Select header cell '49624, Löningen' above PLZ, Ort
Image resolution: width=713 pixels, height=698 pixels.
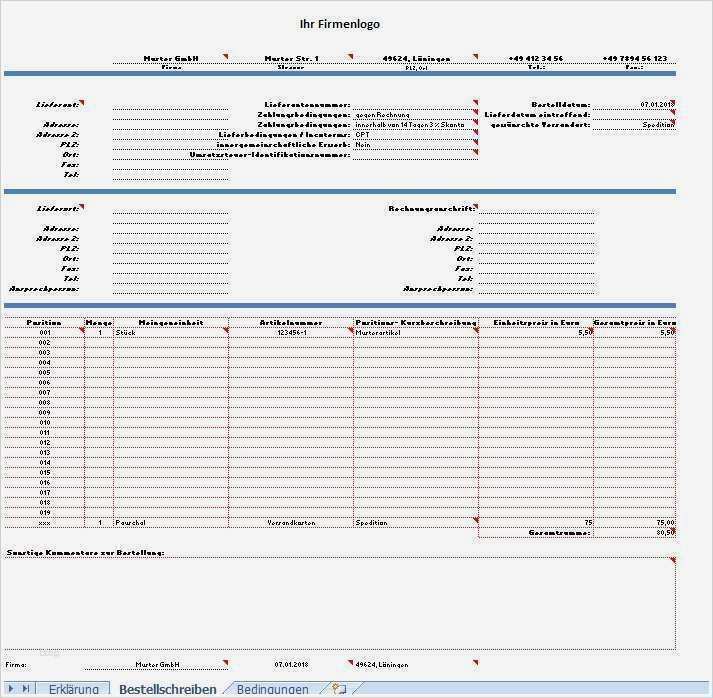click(x=416, y=58)
